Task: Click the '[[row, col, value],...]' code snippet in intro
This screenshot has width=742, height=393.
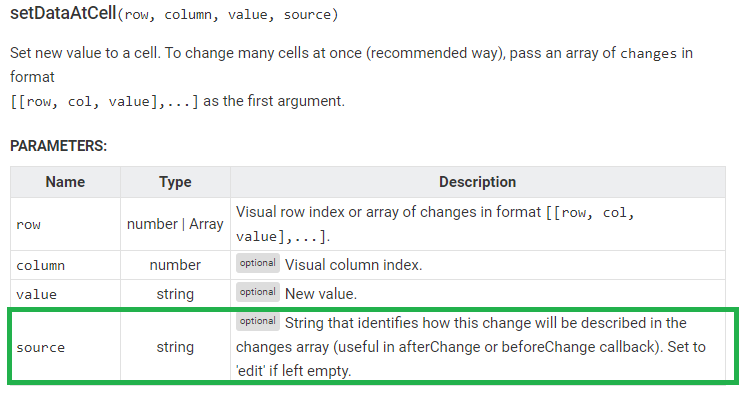Action: click(x=104, y=102)
